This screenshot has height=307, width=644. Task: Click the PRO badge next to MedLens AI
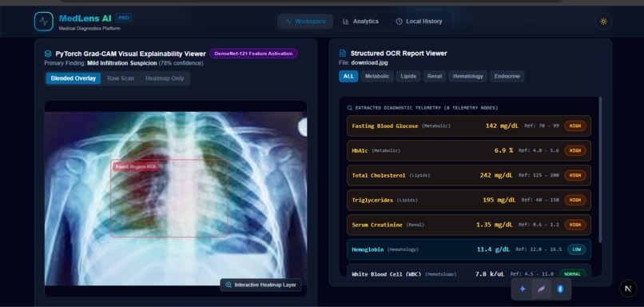124,18
